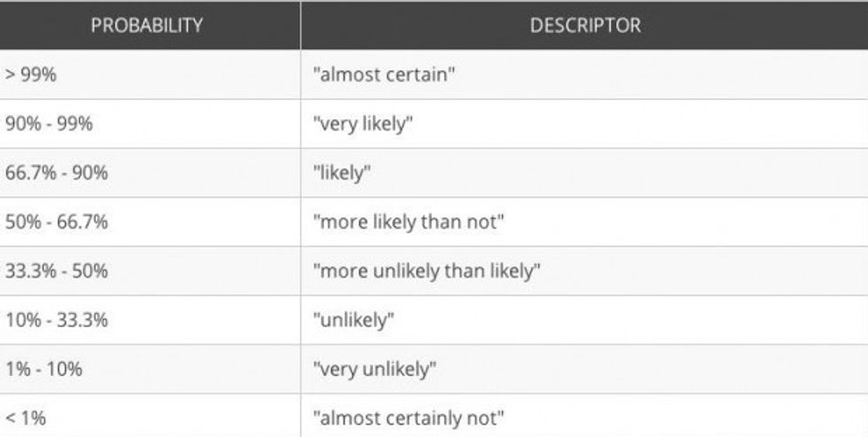Select the "10% - 33.3%" probability cell
The height and width of the screenshot is (437, 868).
pyautogui.click(x=56, y=319)
